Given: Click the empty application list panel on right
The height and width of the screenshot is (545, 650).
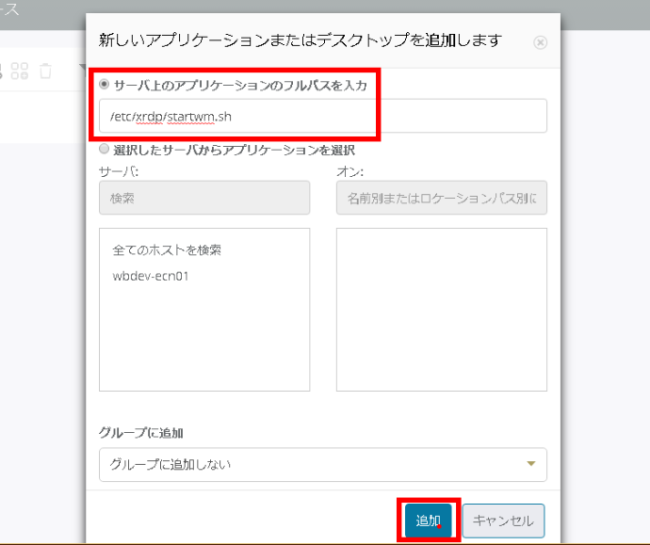Looking at the screenshot, I should (x=441, y=309).
